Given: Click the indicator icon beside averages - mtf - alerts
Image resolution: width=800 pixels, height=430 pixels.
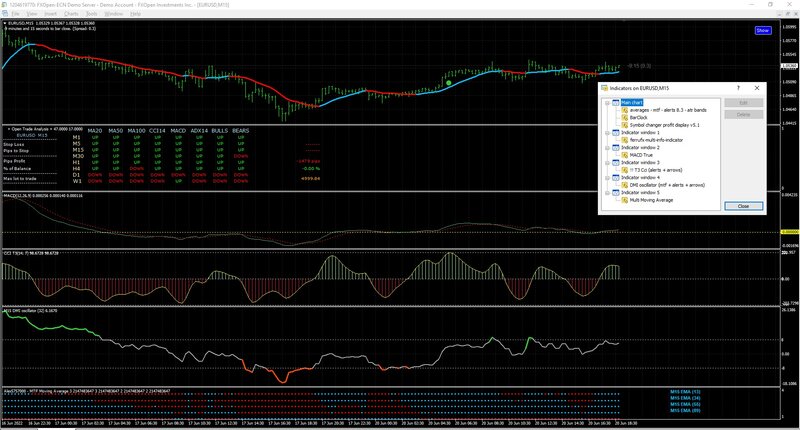Looking at the screenshot, I should (x=624, y=110).
